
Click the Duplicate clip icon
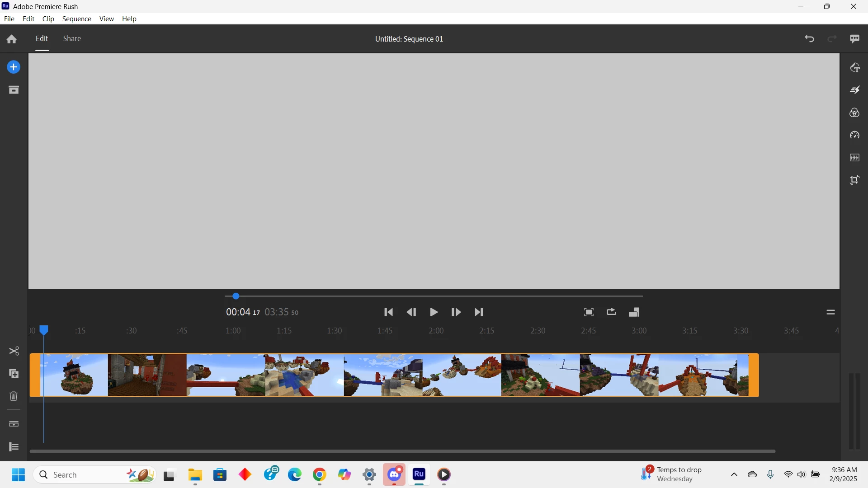[x=14, y=374]
